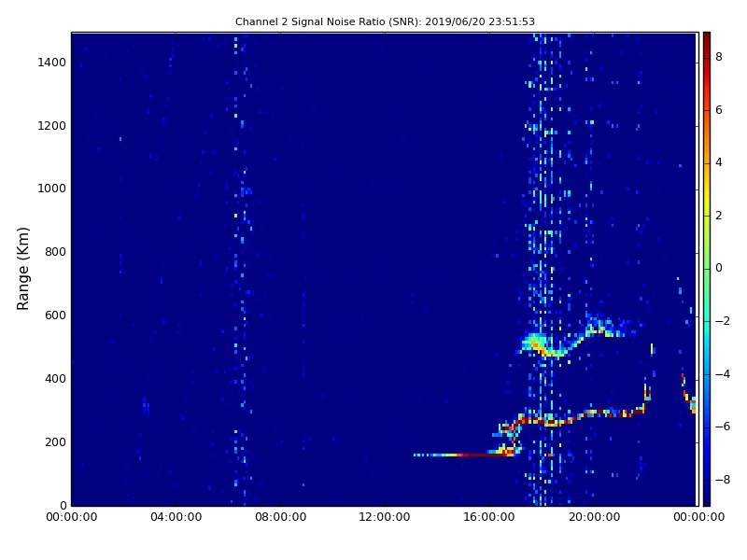
Task: Click the 12:00:00 time tick label
Action: tap(385, 517)
